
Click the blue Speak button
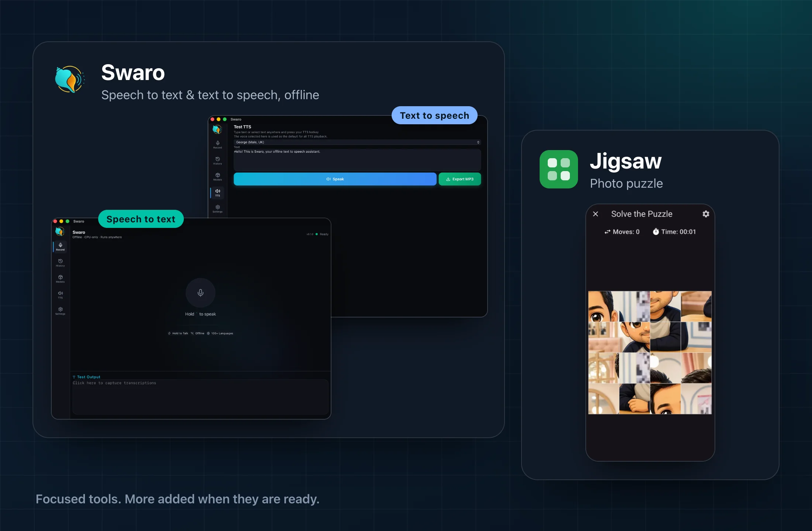[335, 179]
